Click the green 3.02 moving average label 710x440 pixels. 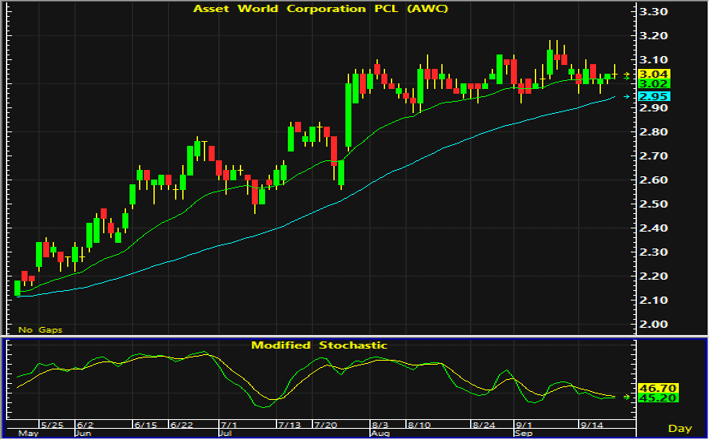653,84
